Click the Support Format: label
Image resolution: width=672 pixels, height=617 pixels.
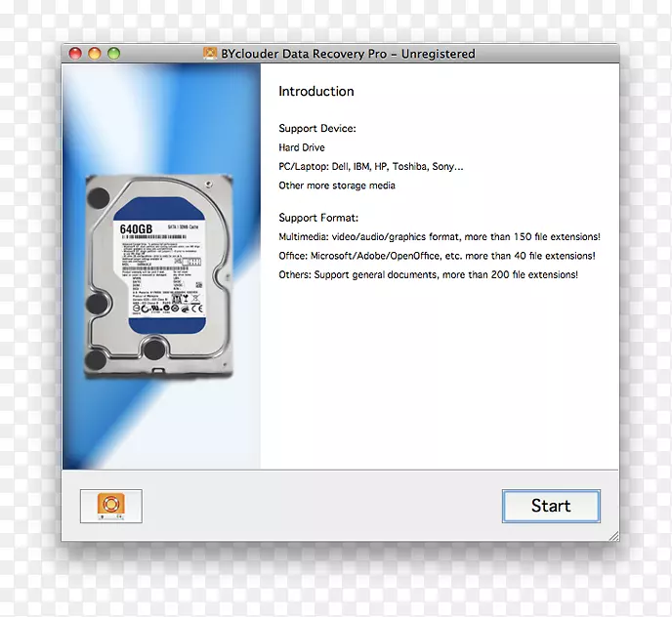(318, 218)
